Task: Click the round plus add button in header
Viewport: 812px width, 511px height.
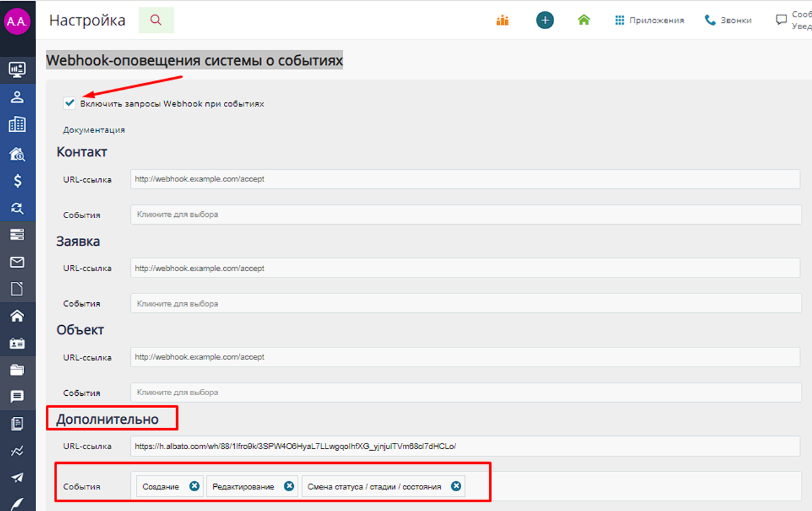Action: click(x=545, y=20)
